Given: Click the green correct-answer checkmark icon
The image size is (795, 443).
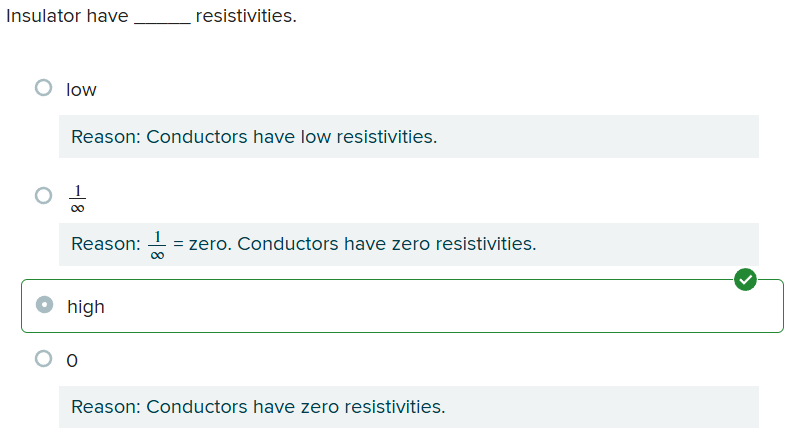Looking at the screenshot, I should click(x=745, y=280).
